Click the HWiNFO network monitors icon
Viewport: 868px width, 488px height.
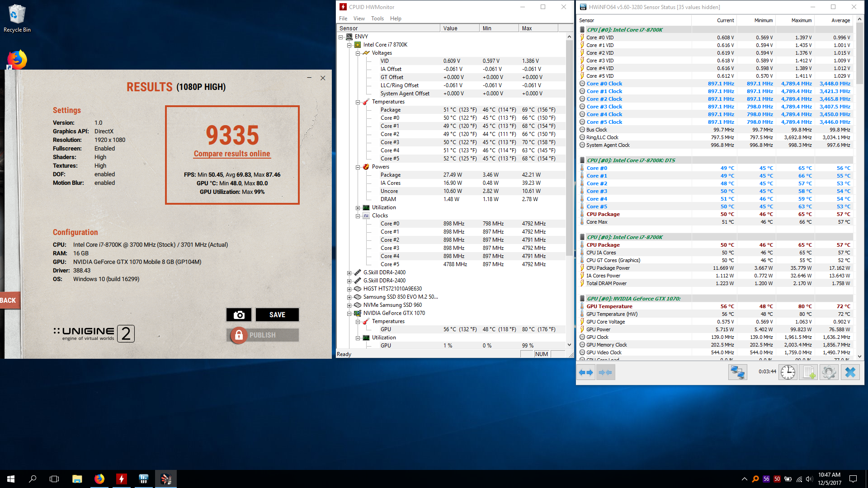click(x=737, y=372)
